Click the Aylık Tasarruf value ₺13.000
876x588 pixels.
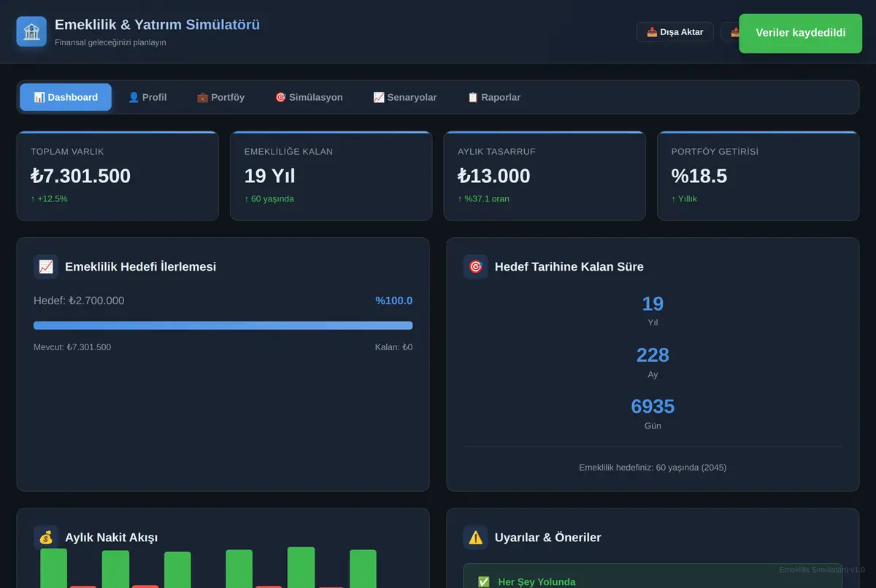click(494, 176)
